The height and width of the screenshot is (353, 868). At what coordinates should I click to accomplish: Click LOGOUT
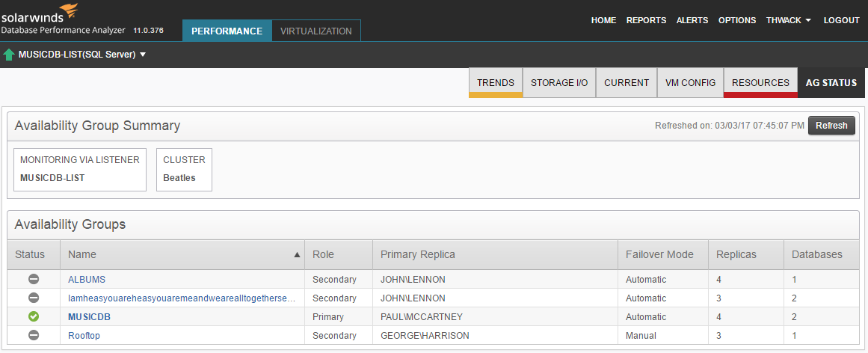coord(841,20)
